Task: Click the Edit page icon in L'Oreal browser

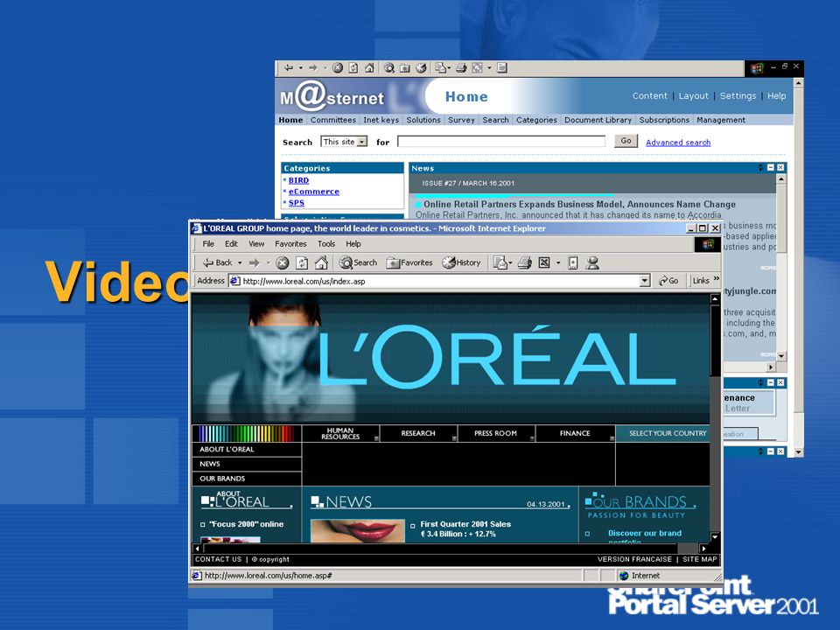Action: coord(544,262)
